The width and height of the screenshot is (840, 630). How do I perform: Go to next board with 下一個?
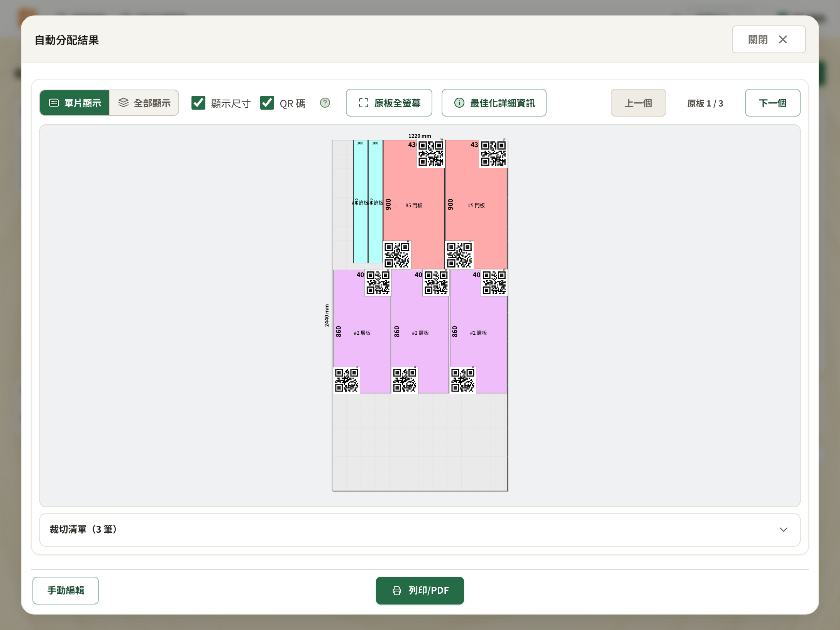(773, 103)
